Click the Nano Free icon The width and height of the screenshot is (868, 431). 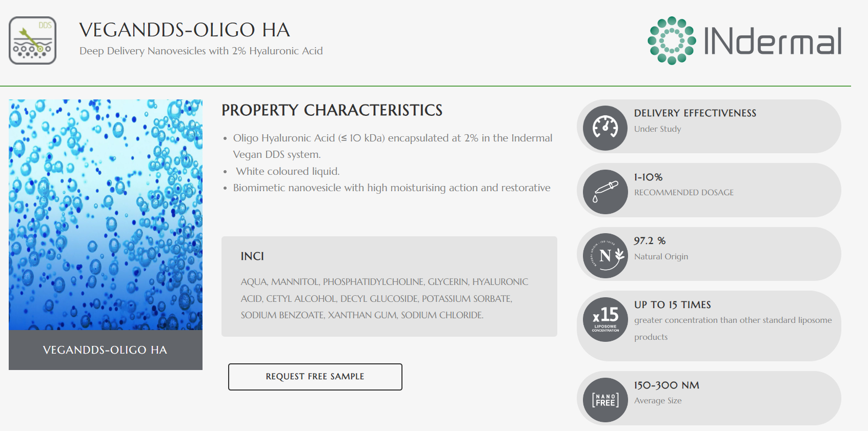click(605, 400)
